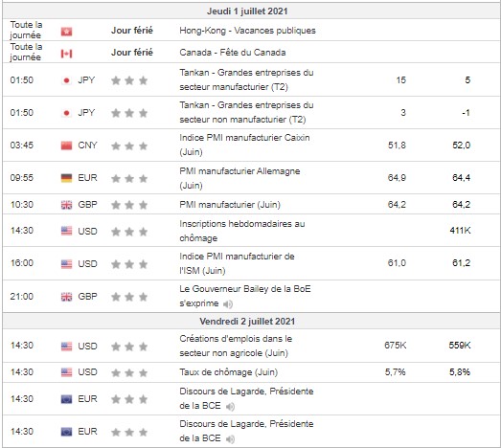Open the PMI manufacturier Allemagne (Juin) event
This screenshot has height=448, width=501.
click(239, 178)
